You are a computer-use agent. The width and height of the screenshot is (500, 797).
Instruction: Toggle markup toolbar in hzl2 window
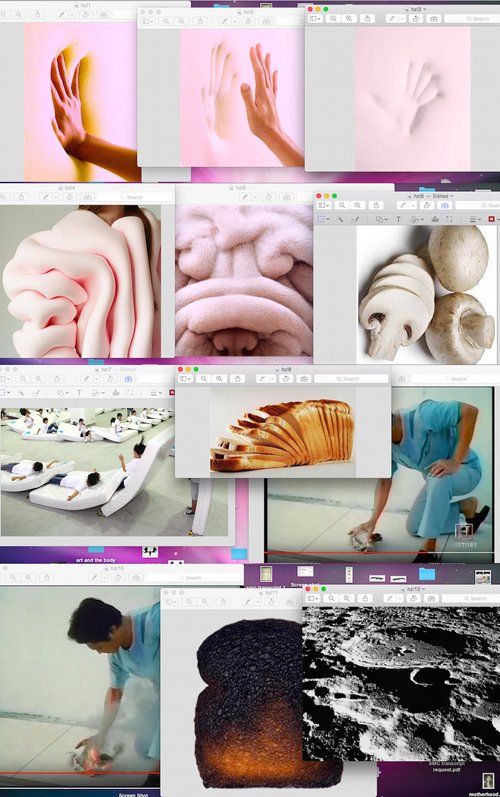(x=266, y=21)
